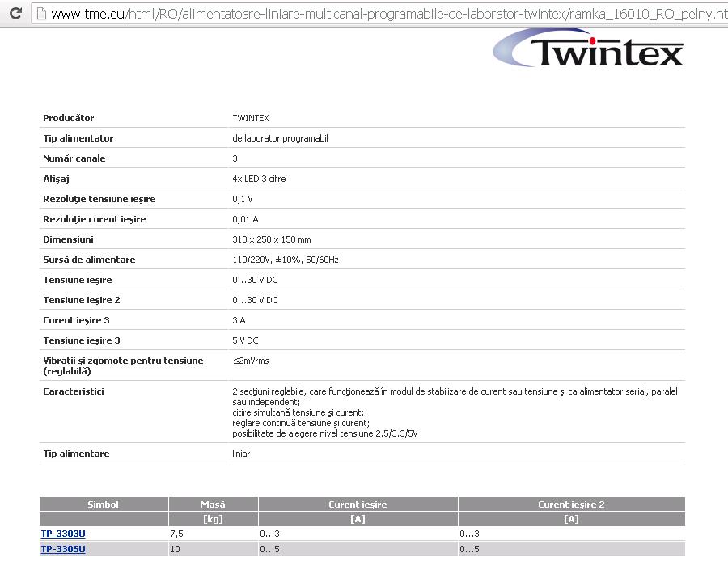Viewport: 728px width, 566px height.
Task: Select '110/220V, ±10%, 50/60Hz' value
Action: tap(285, 260)
